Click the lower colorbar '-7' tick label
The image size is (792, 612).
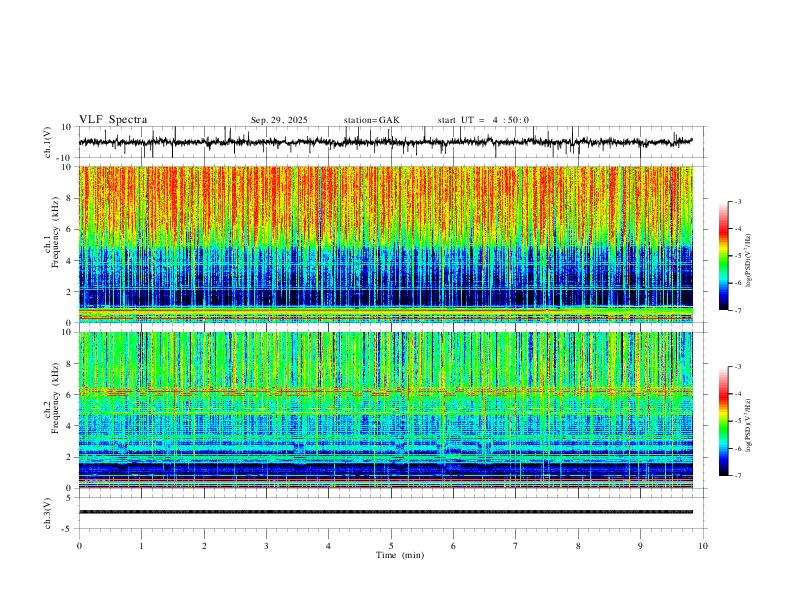[x=737, y=475]
